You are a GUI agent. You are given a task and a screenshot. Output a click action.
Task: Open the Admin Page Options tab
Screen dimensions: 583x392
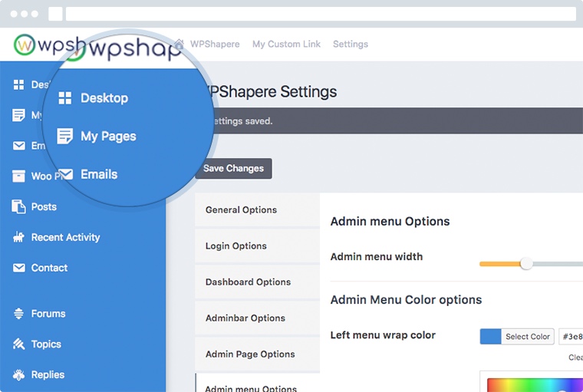click(257, 354)
